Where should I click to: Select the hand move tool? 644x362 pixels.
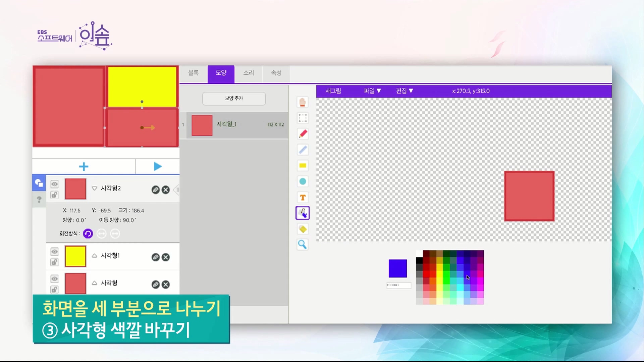click(303, 102)
